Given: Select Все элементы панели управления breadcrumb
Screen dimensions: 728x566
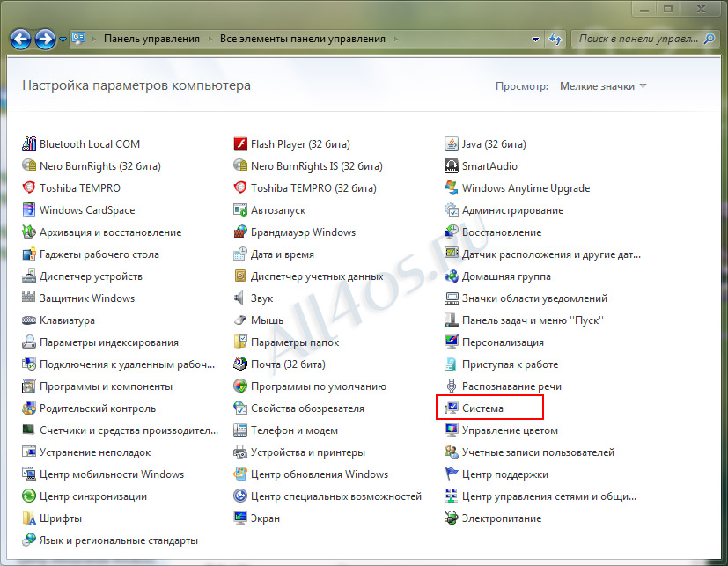Looking at the screenshot, I should pyautogui.click(x=303, y=39).
